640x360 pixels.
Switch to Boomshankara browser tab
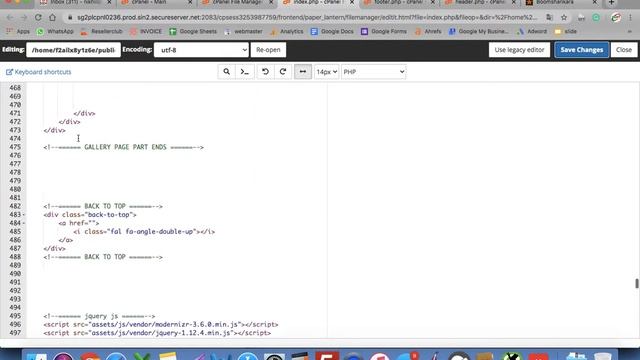[x=560, y=2]
